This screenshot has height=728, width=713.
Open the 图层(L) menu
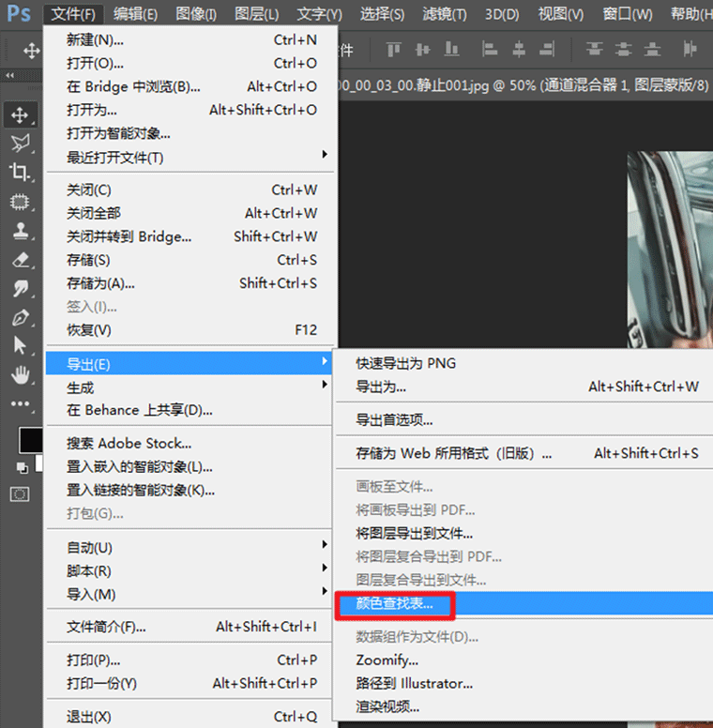point(257,14)
